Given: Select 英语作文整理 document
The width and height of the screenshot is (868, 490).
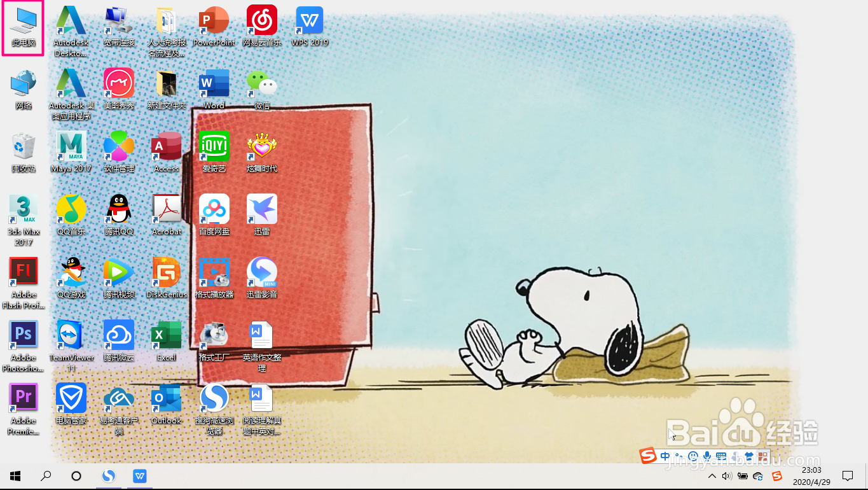Looking at the screenshot, I should [x=262, y=346].
